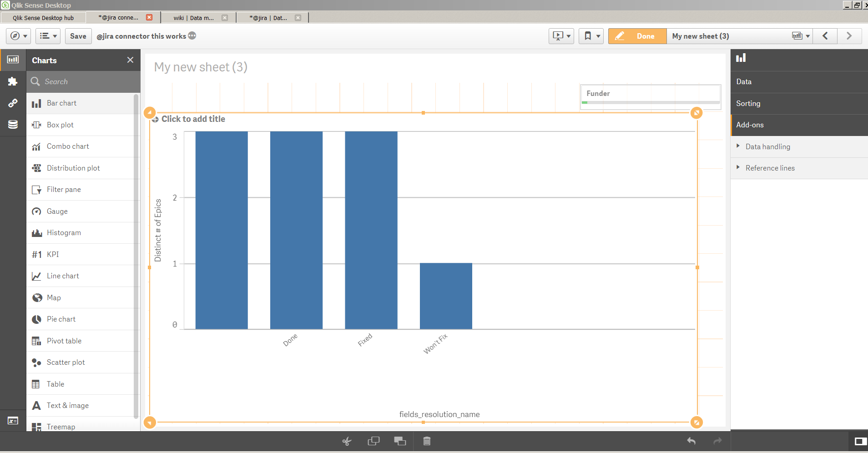Open the Sorting properties section

point(799,104)
